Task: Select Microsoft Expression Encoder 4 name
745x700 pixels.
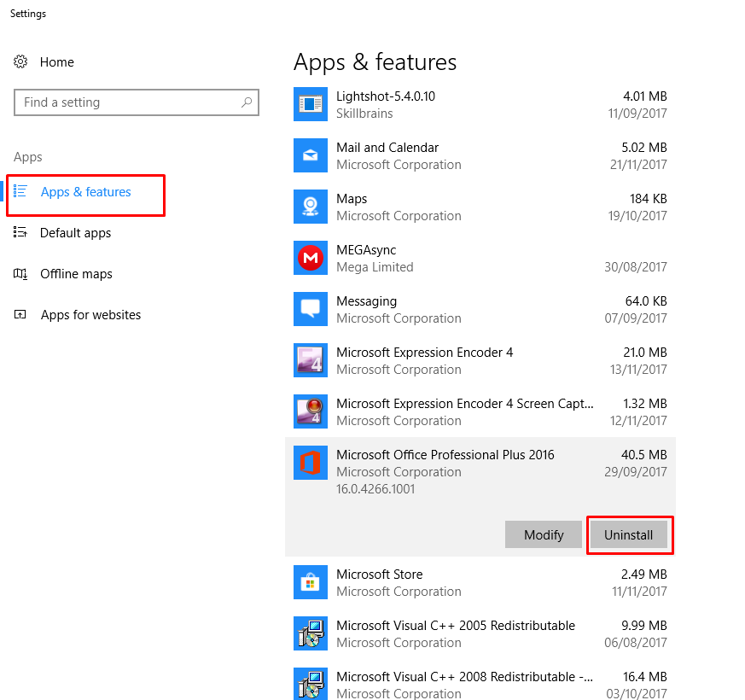Action: pos(425,353)
